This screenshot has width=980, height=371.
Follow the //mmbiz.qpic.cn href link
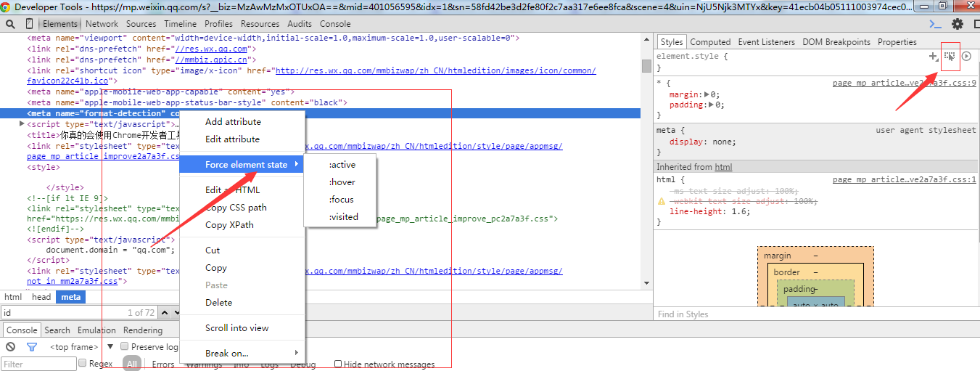coord(211,60)
